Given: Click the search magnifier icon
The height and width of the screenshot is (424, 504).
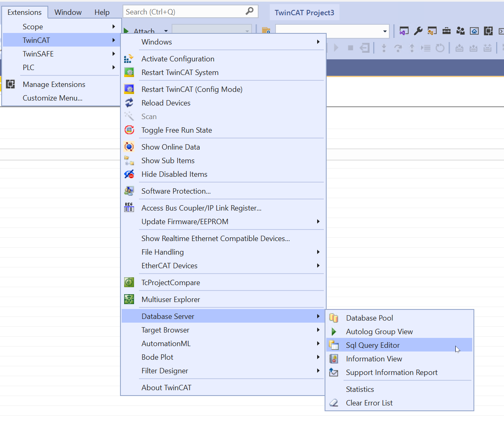Looking at the screenshot, I should coord(250,12).
